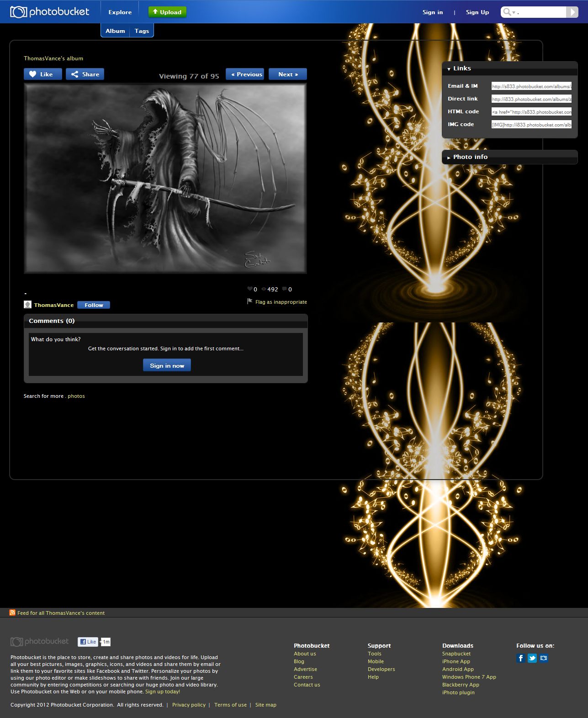Submit search with the arrow button

(572, 12)
